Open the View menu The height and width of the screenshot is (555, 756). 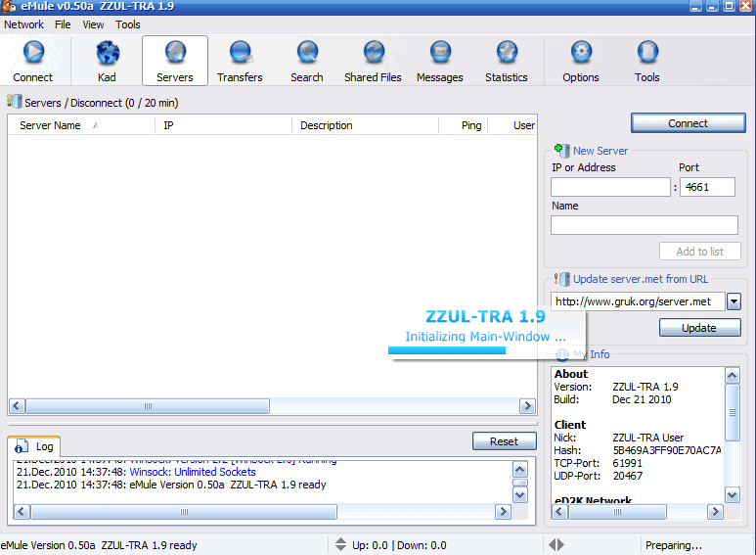[x=93, y=24]
